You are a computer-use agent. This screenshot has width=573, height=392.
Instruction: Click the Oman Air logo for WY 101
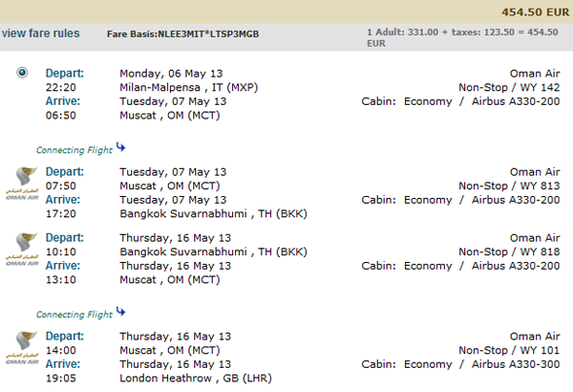tap(22, 347)
